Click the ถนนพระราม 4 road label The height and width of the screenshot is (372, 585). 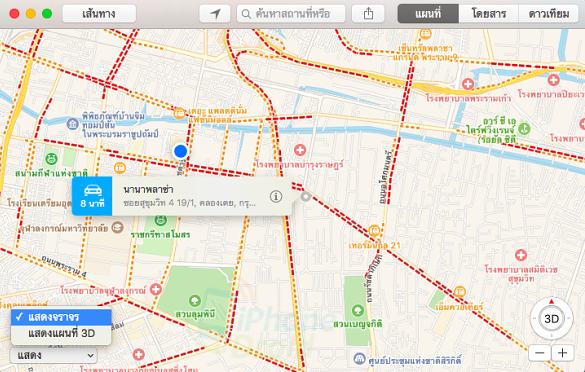click(63, 266)
